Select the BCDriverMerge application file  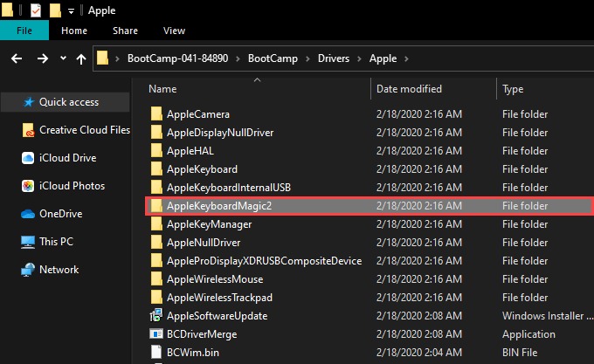click(x=202, y=333)
